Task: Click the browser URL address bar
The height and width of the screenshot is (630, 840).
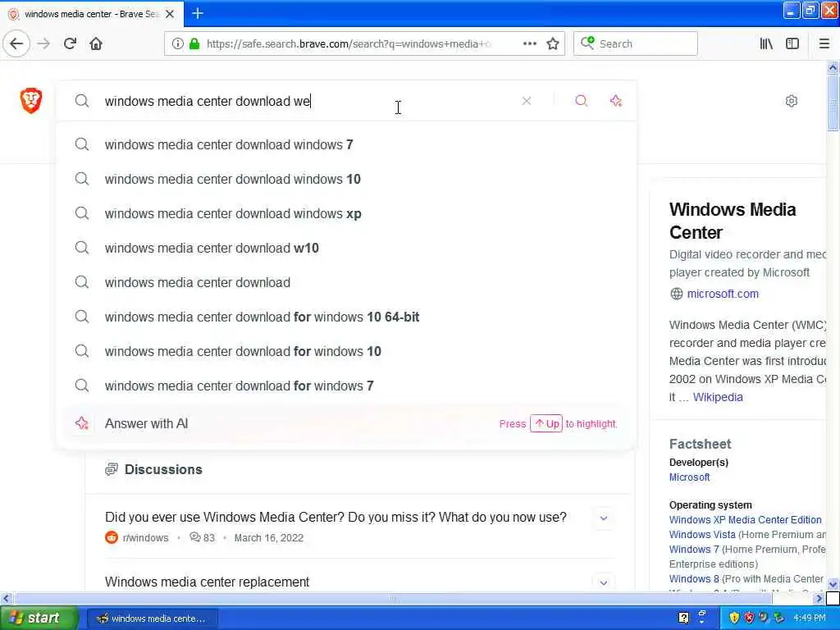Action: (348, 44)
